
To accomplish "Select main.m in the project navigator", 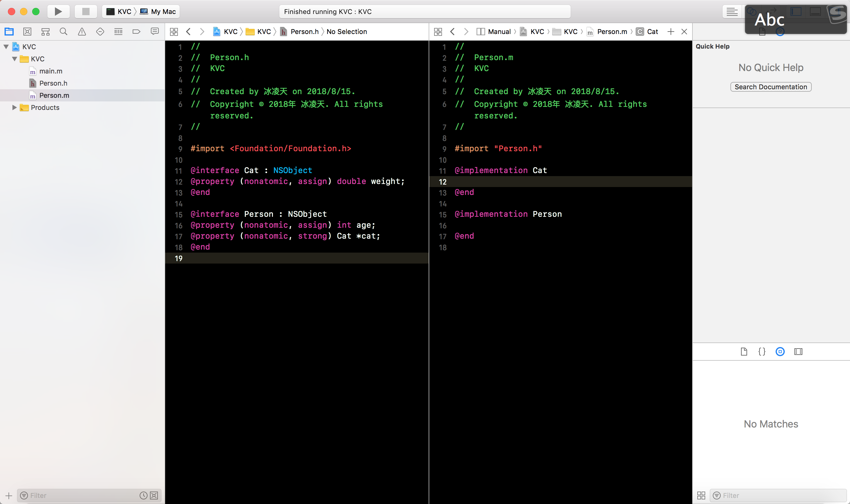I will (51, 71).
